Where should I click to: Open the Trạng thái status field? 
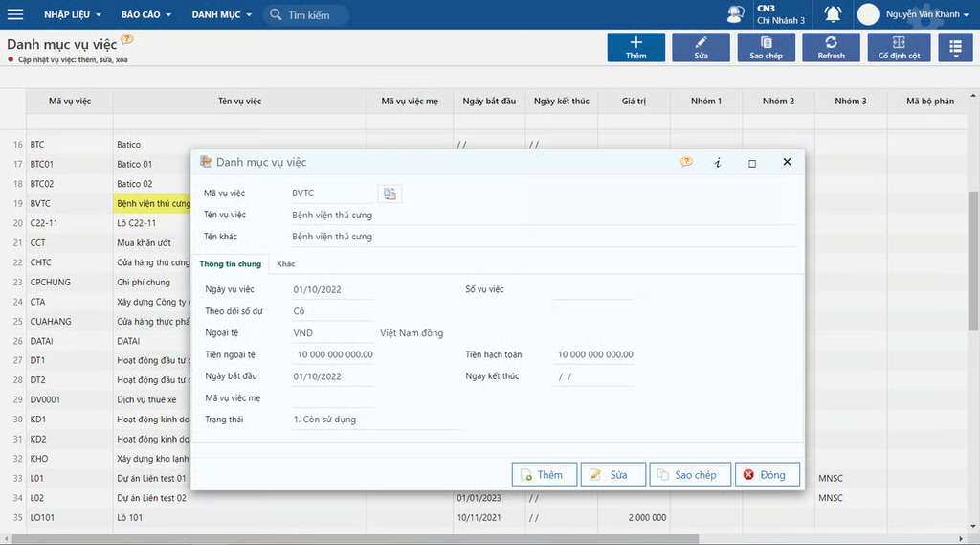tap(376, 420)
